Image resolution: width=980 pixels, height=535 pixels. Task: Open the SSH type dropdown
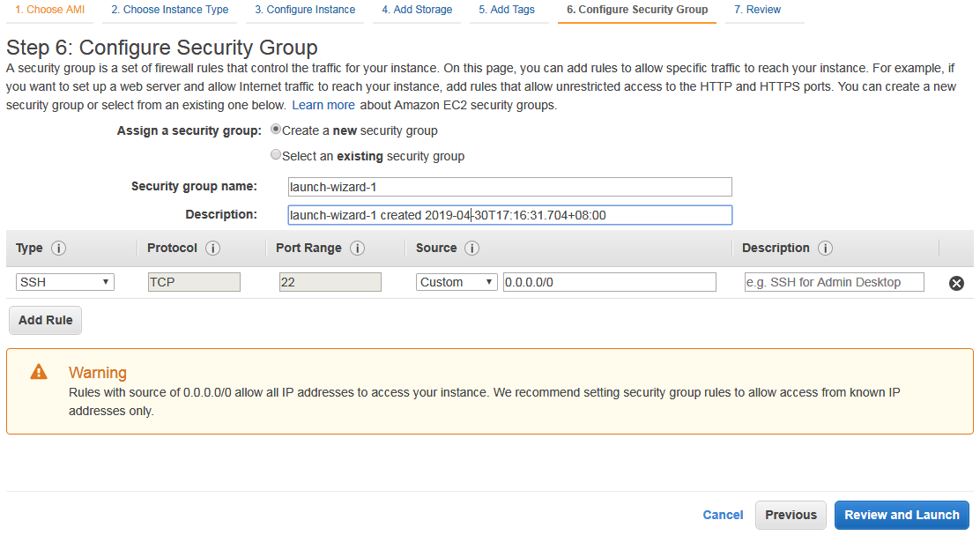(65, 282)
